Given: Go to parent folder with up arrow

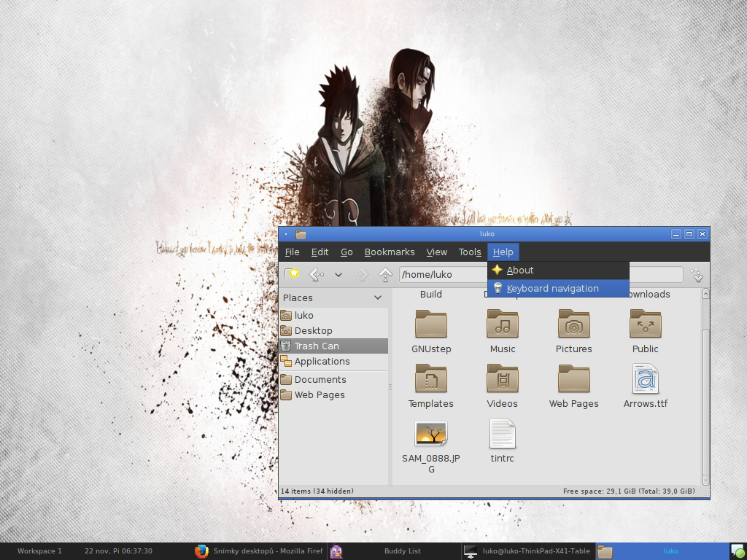Looking at the screenshot, I should 385,274.
